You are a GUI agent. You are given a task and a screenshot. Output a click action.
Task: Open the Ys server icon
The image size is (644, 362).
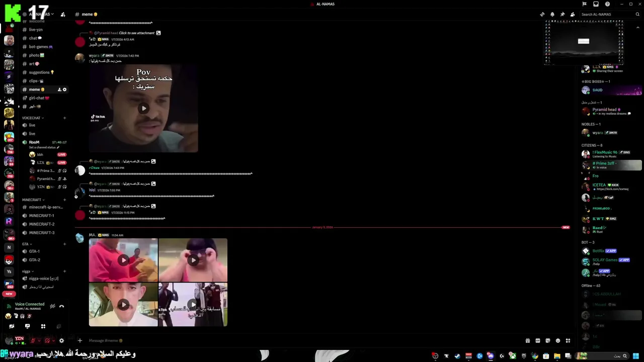(9, 271)
